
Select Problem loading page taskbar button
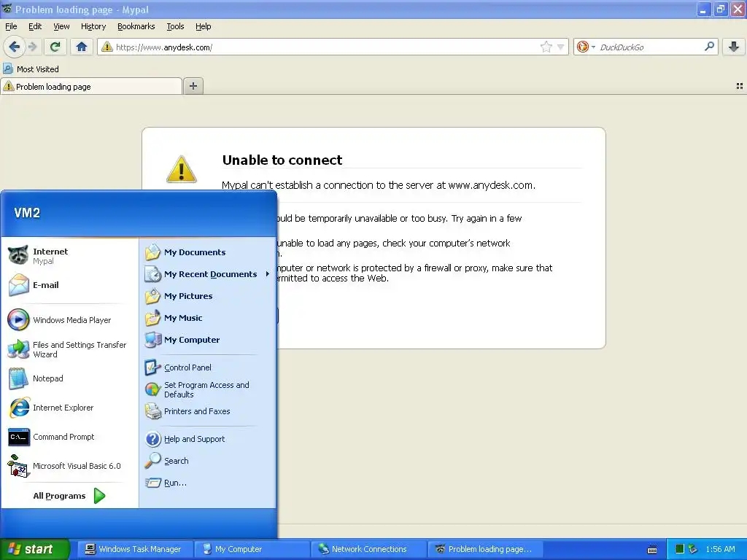click(x=485, y=549)
